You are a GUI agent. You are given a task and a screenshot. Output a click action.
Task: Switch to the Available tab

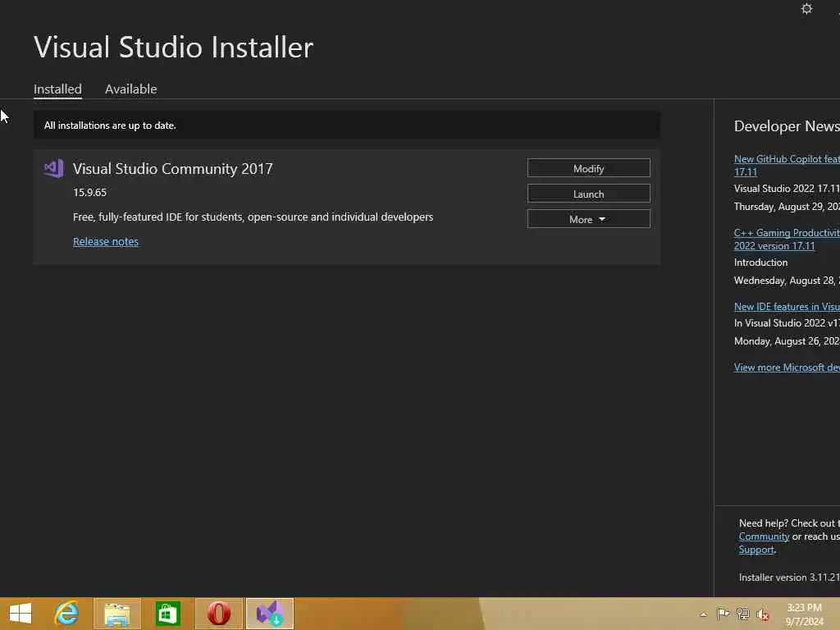130,89
